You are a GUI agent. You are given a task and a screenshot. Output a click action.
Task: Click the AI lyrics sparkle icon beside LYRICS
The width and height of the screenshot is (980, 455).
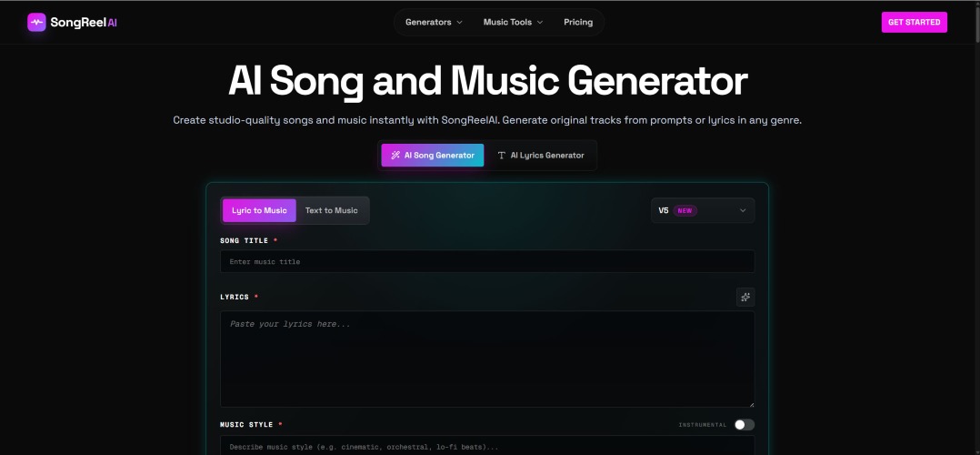tap(745, 298)
